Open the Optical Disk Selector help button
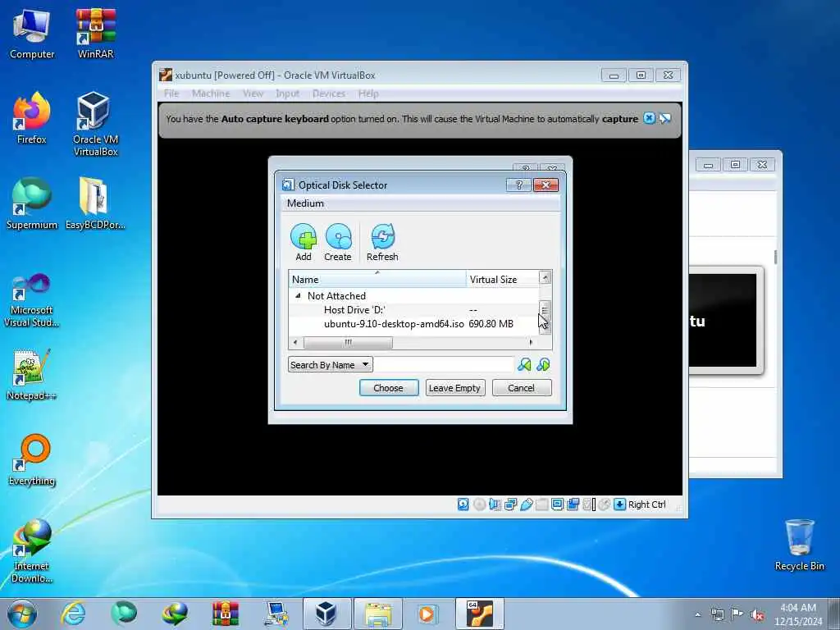The image size is (840, 630). point(518,185)
